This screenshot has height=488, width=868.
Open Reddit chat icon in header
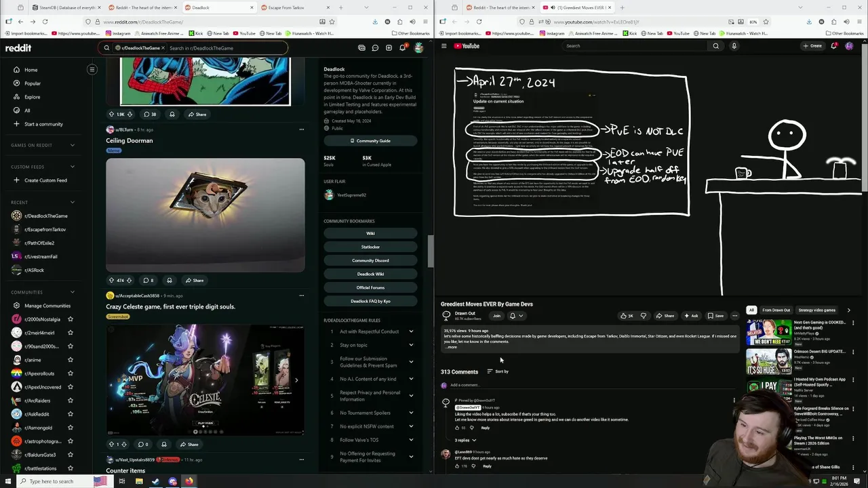pos(375,48)
